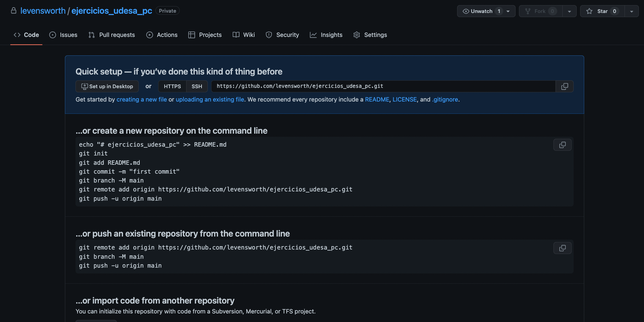Open repository Settings tab
644x322 pixels.
tap(370, 35)
